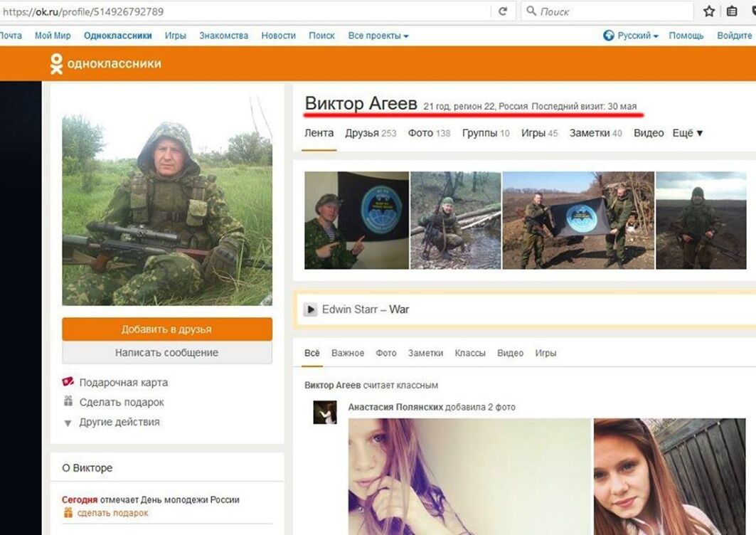The width and height of the screenshot is (756, 535).
Task: Click the gift box icon beside Сделать подарок
Action: 68,402
